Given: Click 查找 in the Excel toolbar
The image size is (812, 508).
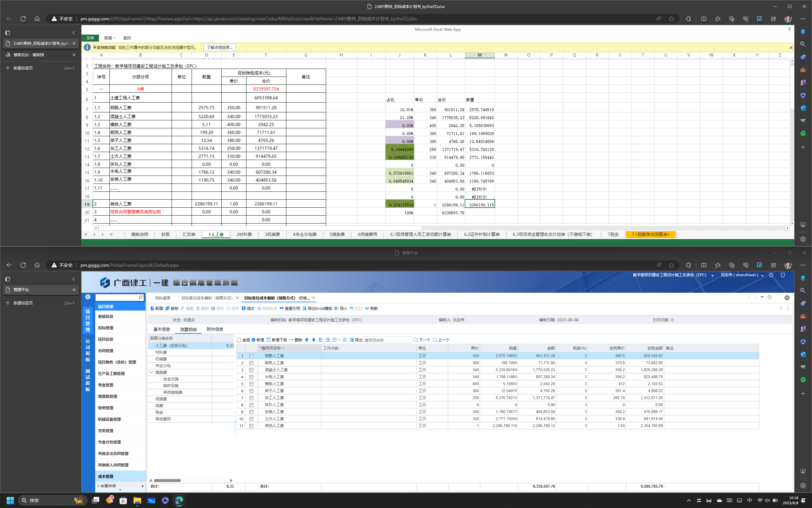Looking at the screenshot, I should (127, 38).
